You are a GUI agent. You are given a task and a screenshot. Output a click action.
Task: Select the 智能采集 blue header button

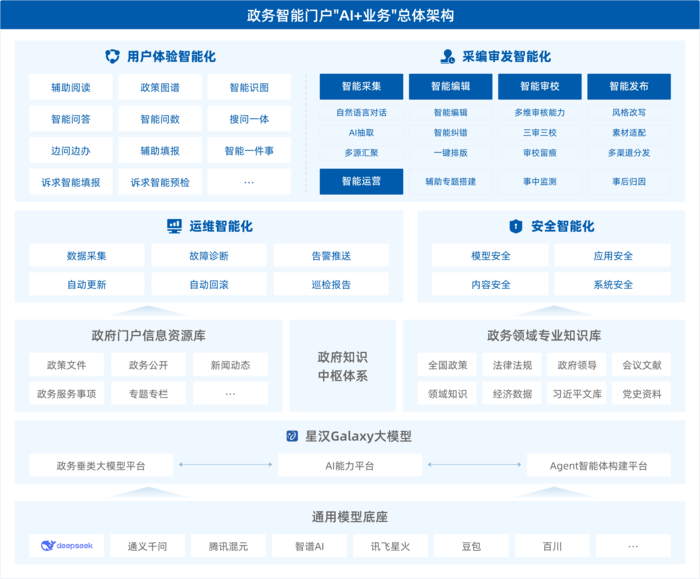click(361, 87)
